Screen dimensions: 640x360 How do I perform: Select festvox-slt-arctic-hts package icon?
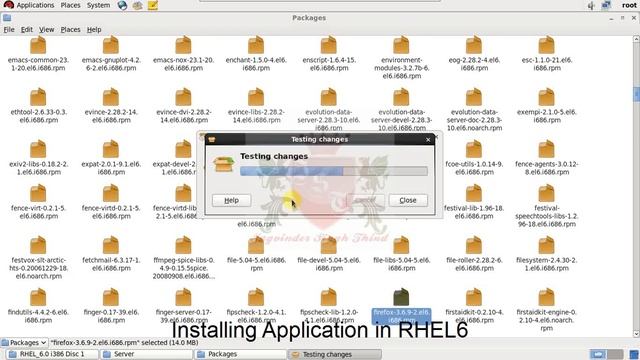pyautogui.click(x=38, y=245)
